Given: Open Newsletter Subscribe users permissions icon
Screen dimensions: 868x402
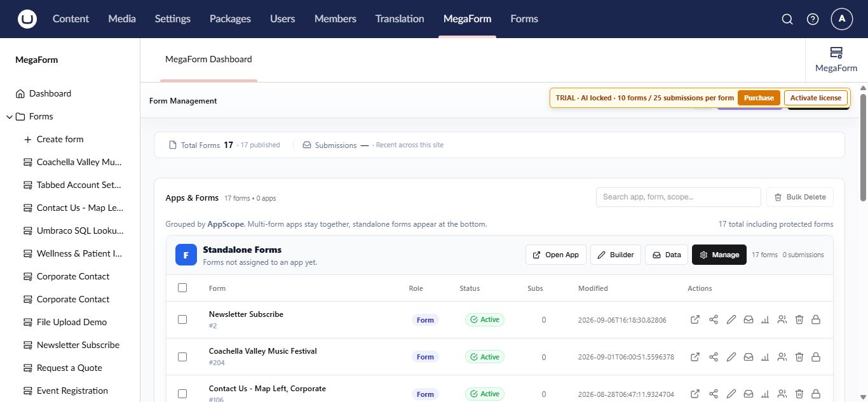Looking at the screenshot, I should (x=782, y=319).
